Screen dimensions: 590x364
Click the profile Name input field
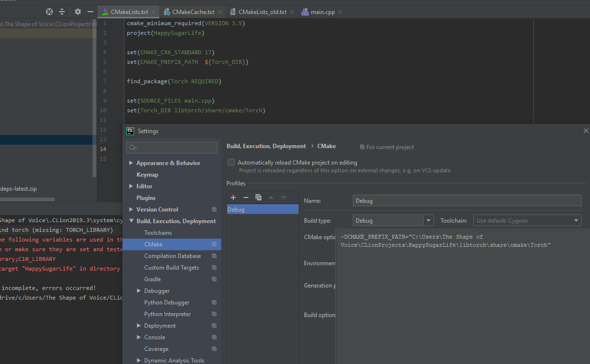point(467,200)
